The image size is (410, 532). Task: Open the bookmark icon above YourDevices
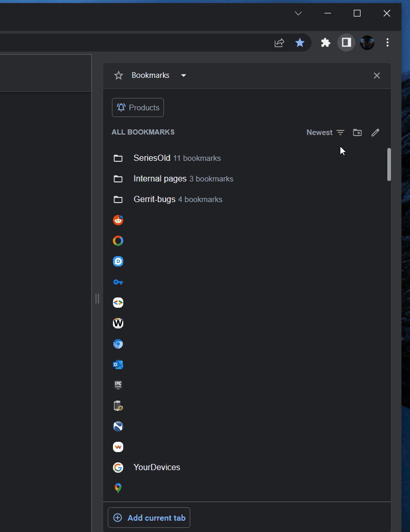(x=118, y=447)
